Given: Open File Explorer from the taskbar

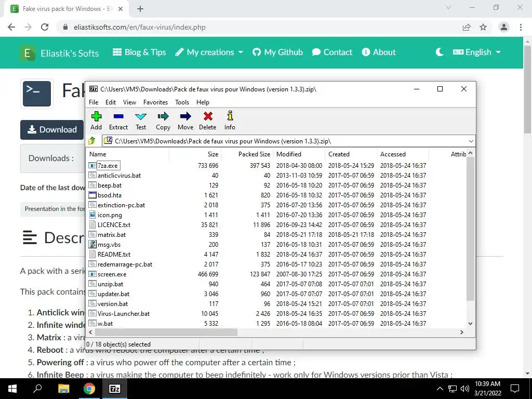Looking at the screenshot, I should (63, 389).
